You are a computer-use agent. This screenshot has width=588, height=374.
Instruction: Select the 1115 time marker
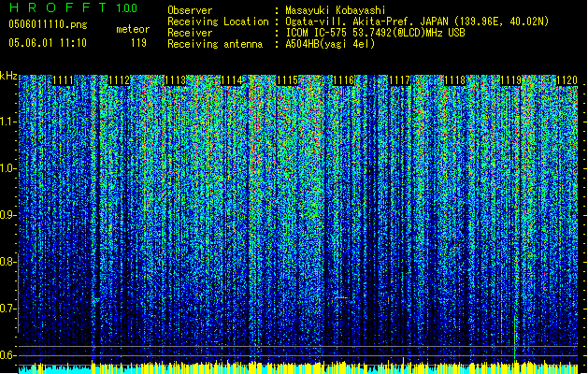click(x=287, y=80)
